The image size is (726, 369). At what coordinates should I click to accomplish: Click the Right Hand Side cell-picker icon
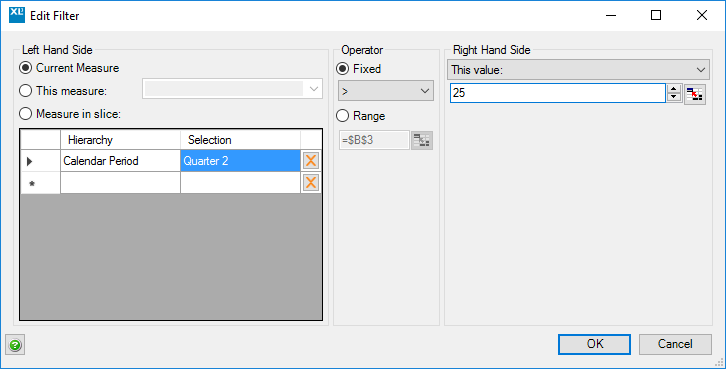(x=695, y=94)
